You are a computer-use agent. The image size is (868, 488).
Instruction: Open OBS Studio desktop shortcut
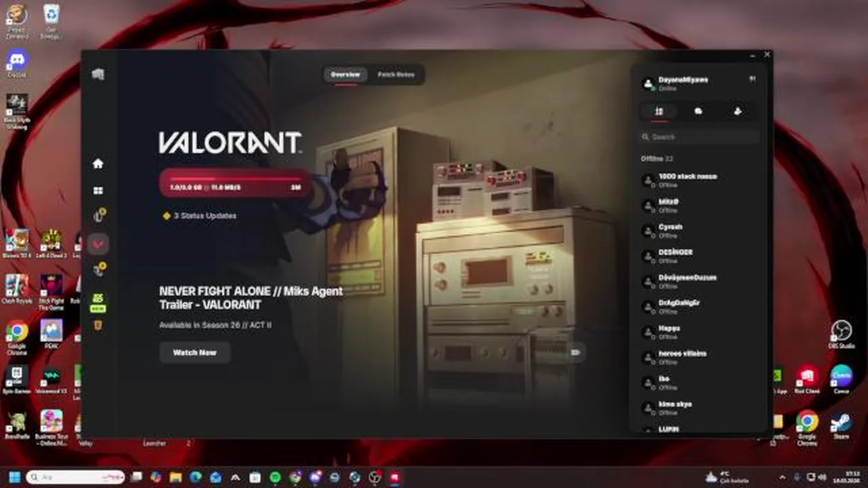841,335
